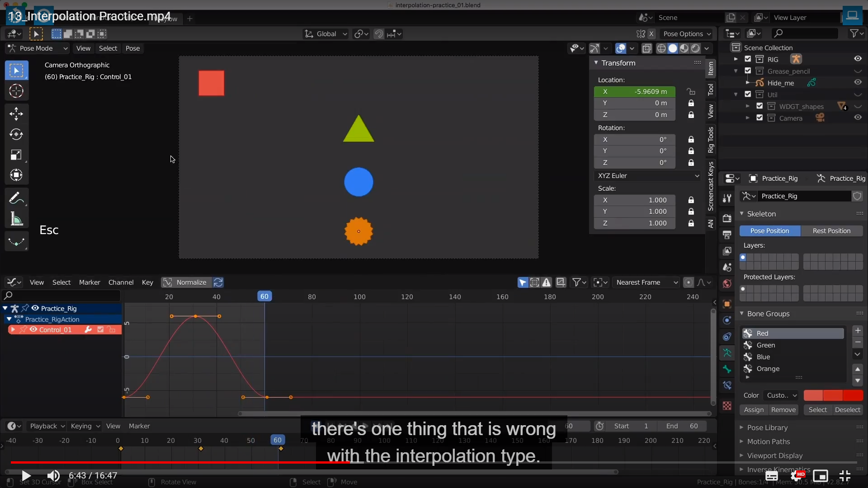
Task: Add a new bone group with plus
Action: click(x=858, y=331)
